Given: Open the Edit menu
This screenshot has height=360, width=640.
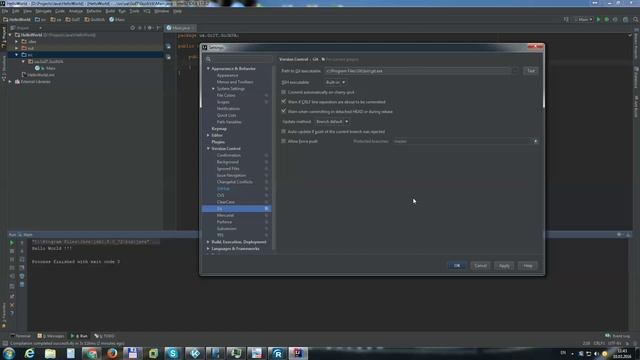Looking at the screenshot, I should (16, 11).
